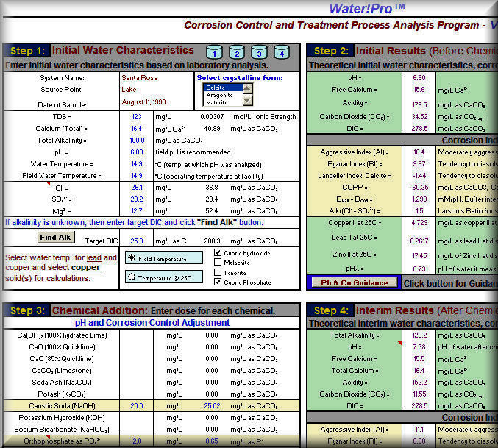Select Step 2 Carbon Dioxide value 34.52
The width and height of the screenshot is (498, 448).
point(419,117)
